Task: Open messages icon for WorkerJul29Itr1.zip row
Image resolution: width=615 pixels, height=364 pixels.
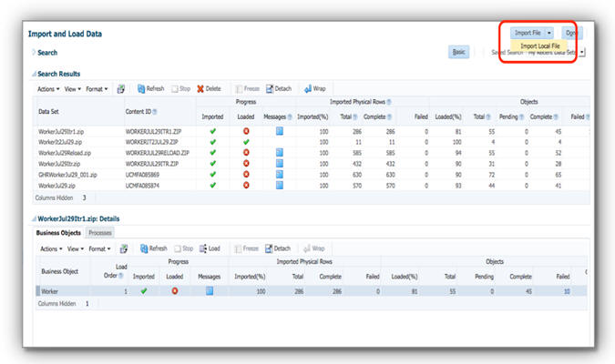Action: pyautogui.click(x=280, y=131)
